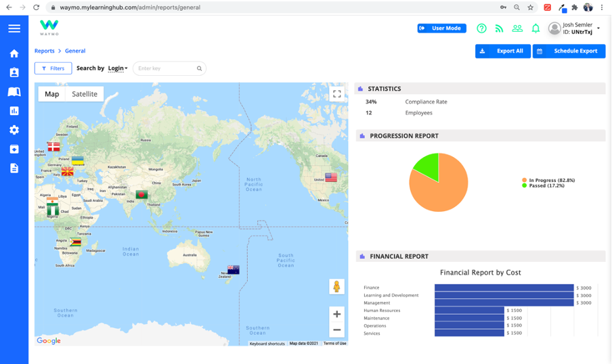612x364 pixels.
Task: Open map Terms of Use link
Action: 335,343
